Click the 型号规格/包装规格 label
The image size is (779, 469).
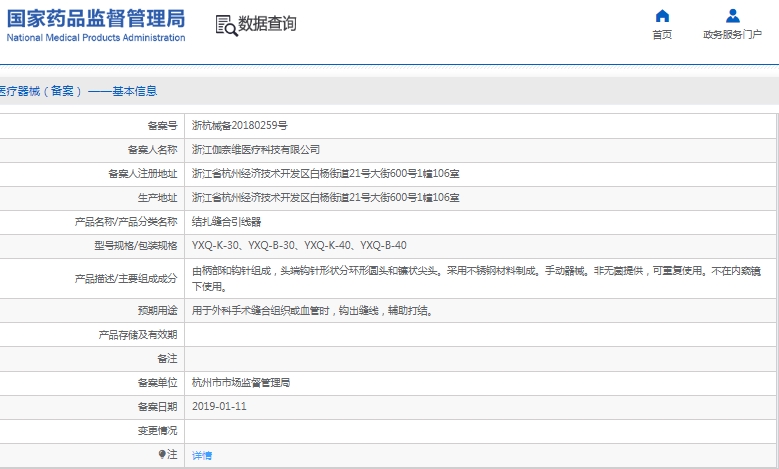point(136,245)
